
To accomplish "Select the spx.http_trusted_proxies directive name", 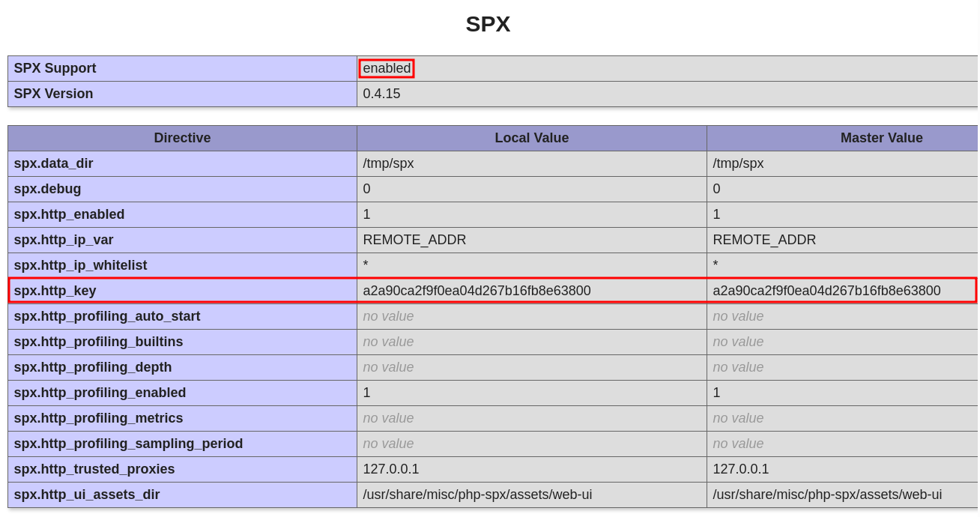I will tap(94, 469).
